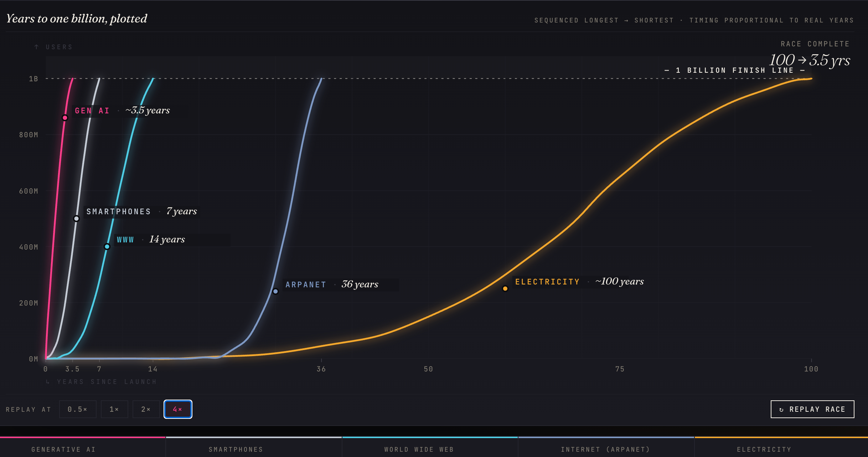This screenshot has height=457, width=868.
Task: Click the 36 x-axis tick label
Action: [321, 369]
